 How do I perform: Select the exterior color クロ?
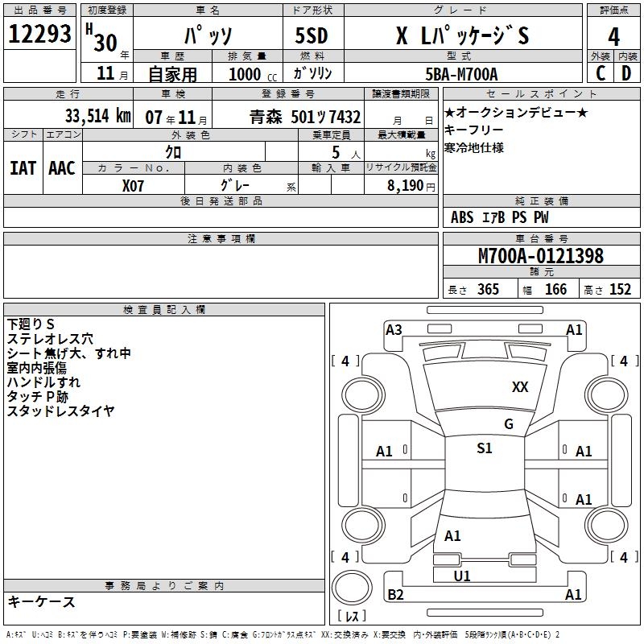point(173,152)
